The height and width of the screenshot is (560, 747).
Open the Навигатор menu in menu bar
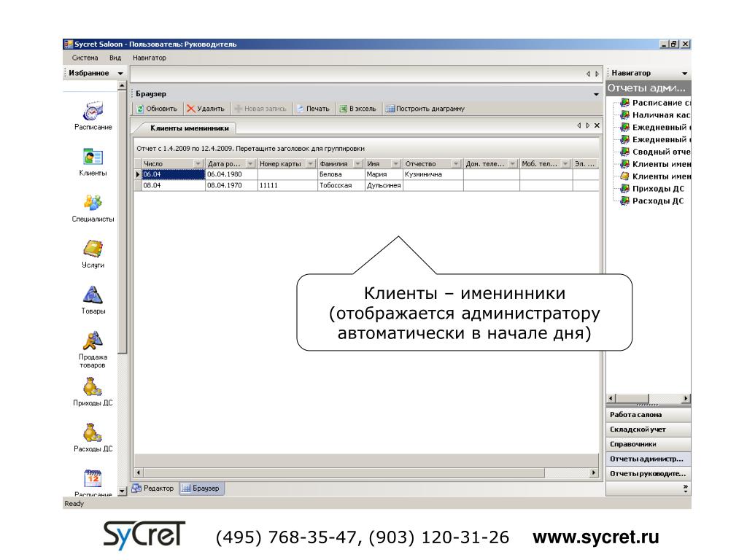[x=149, y=58]
